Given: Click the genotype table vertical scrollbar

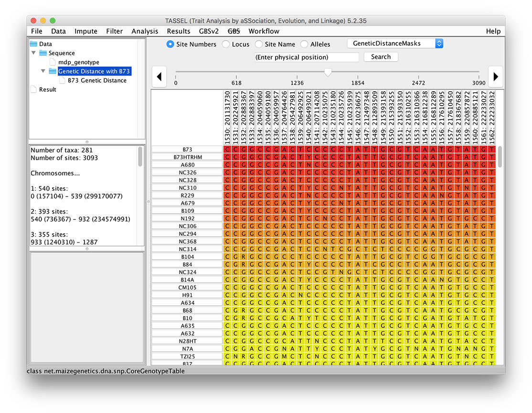Looking at the screenshot, I should (x=500, y=157).
